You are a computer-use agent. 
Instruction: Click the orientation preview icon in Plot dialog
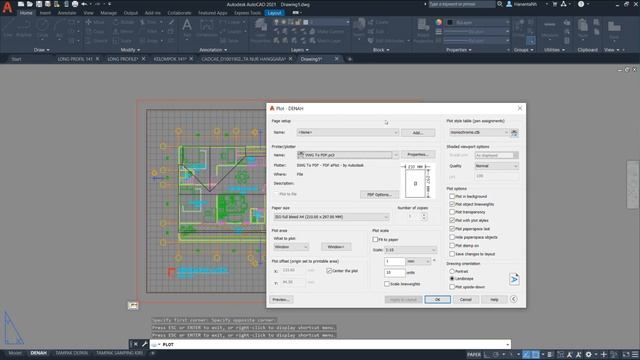(x=514, y=279)
